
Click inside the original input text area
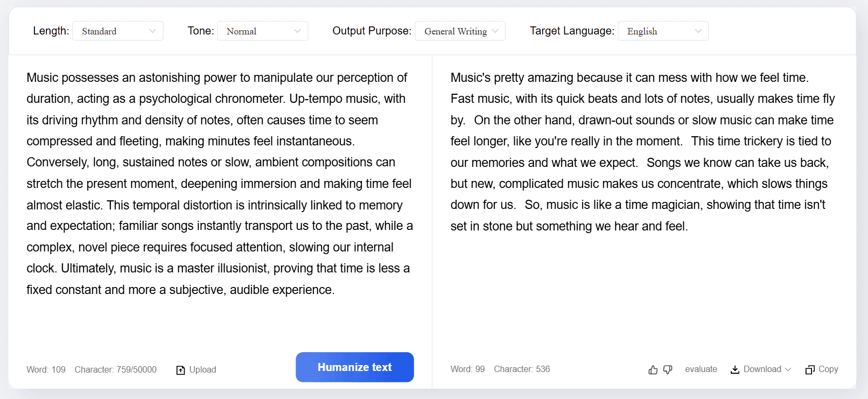[220, 183]
